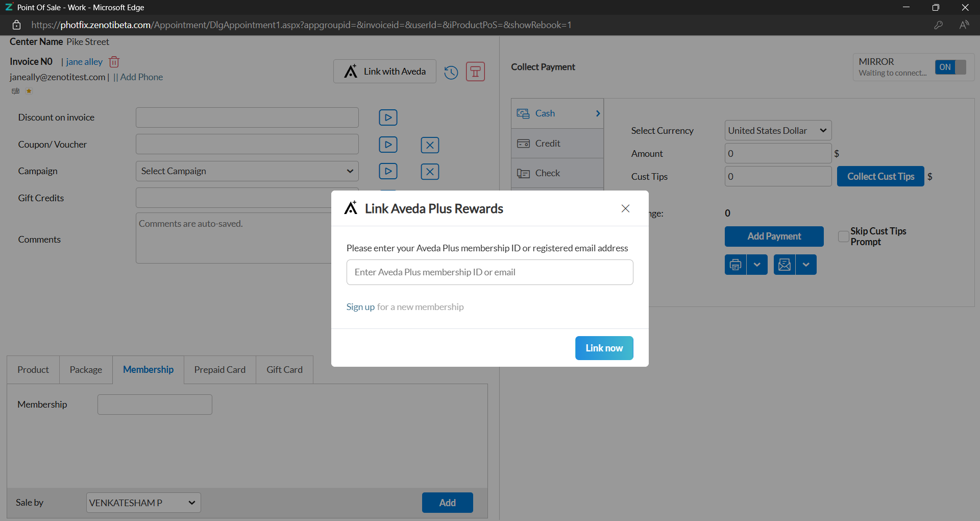Select Credit payment method

point(557,144)
